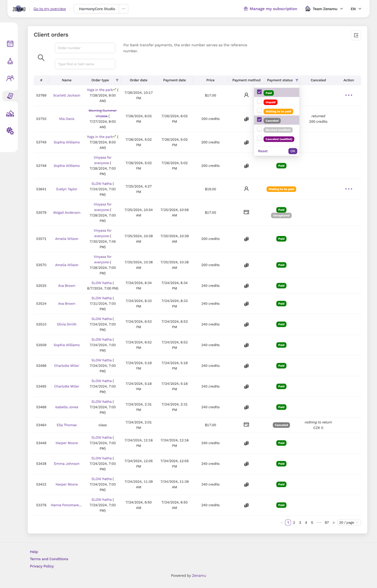Open the settings gears sidebar icon

10,131
